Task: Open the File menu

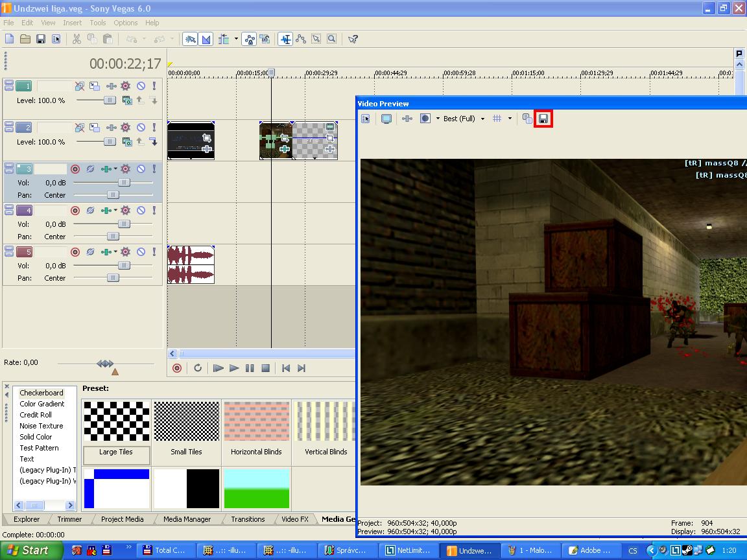Action: point(8,23)
